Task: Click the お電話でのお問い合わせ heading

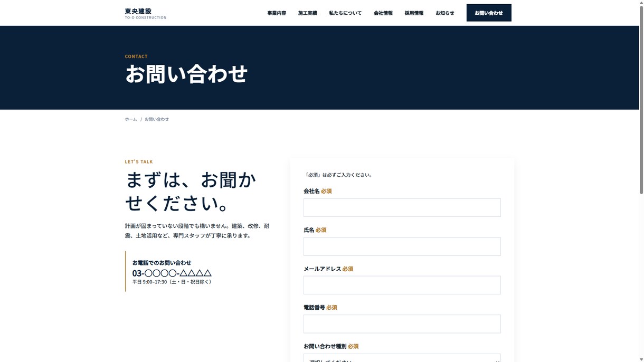Action: 162,262
